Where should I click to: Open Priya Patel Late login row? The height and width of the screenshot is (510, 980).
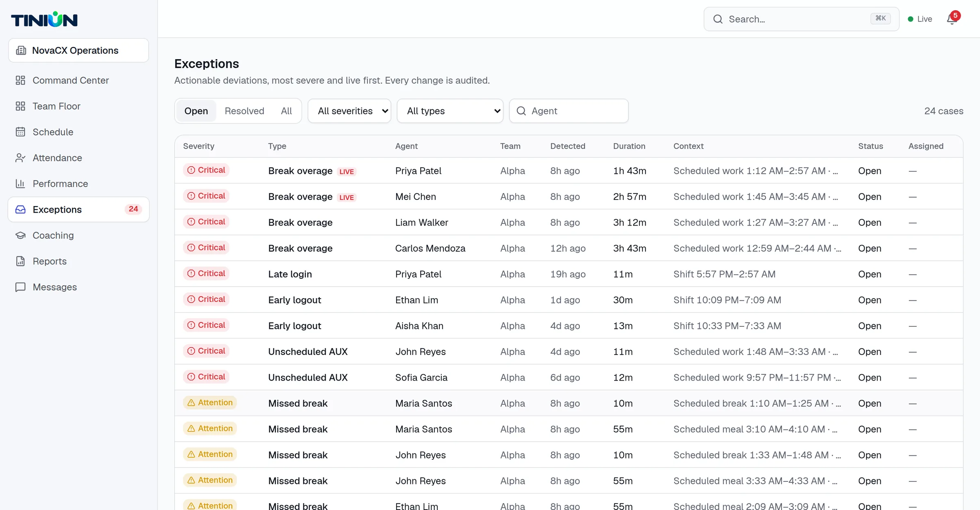(x=569, y=274)
